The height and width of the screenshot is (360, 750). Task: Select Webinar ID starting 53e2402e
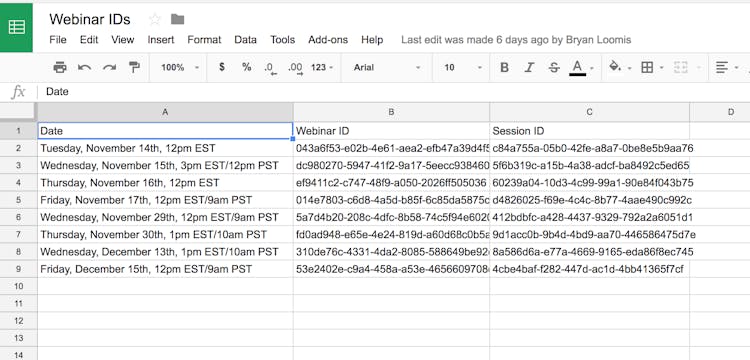391,269
